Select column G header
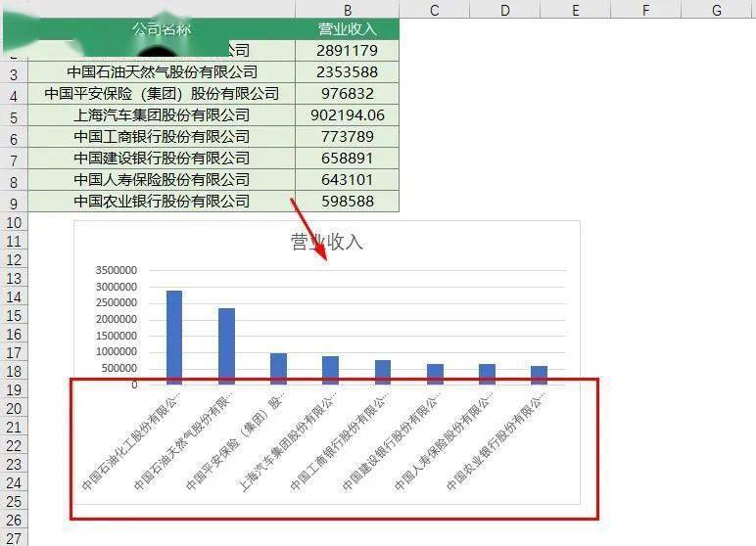Image resolution: width=756 pixels, height=546 pixels. coord(717,9)
